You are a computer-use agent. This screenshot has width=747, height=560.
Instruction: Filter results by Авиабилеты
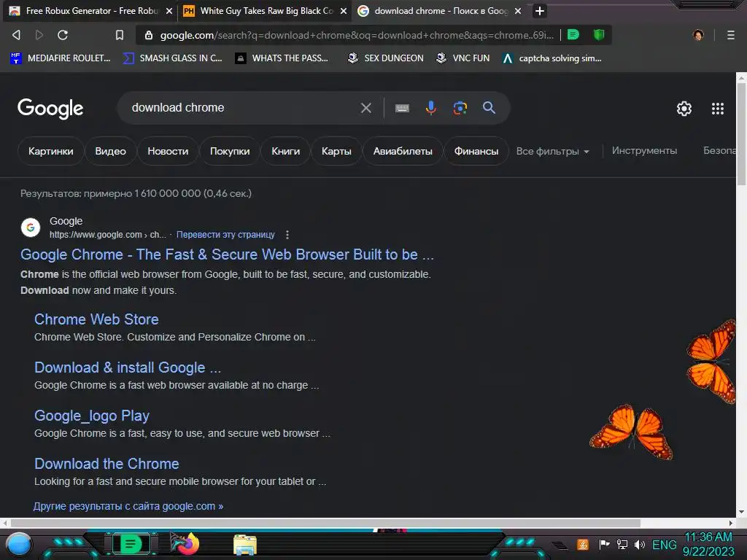click(403, 152)
